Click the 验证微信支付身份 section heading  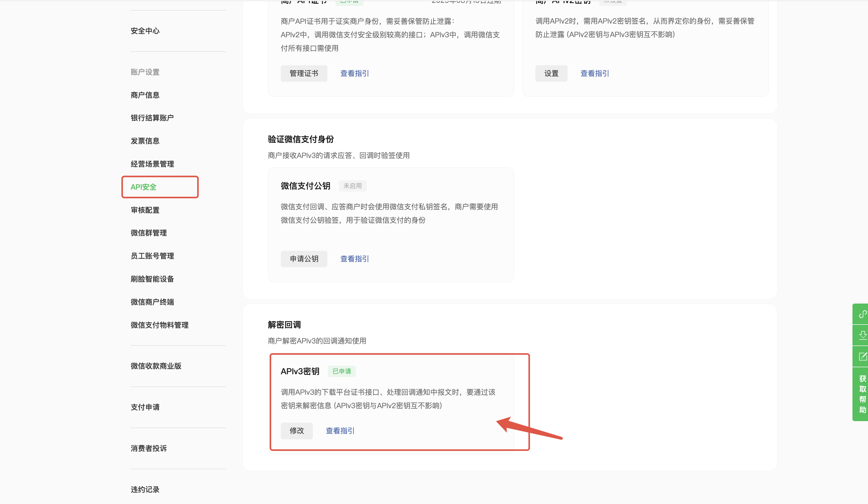click(301, 139)
